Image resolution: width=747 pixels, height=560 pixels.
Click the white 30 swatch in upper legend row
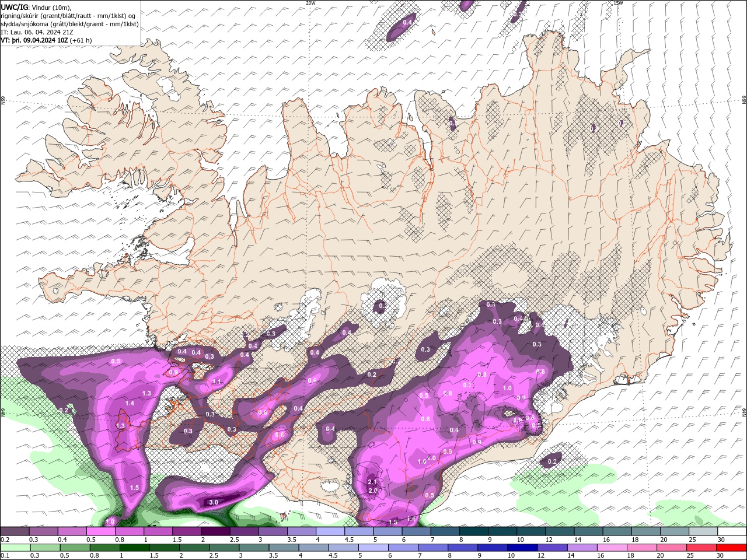pos(732,531)
